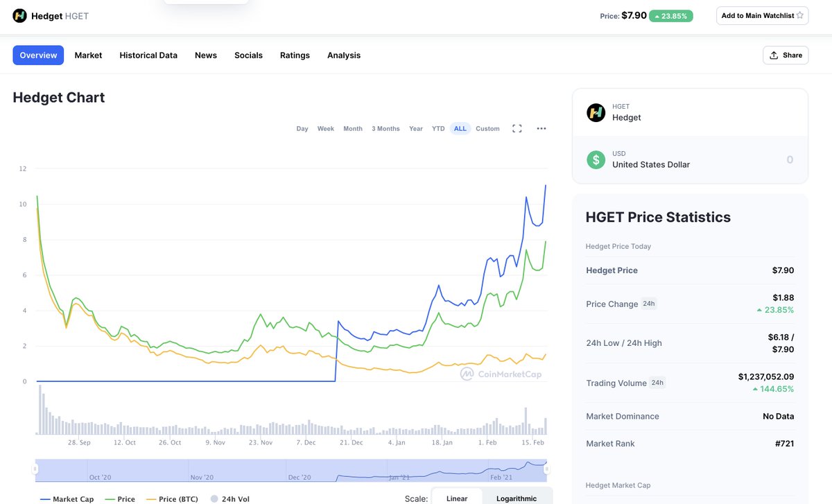Open Custom date range picker
Screen dimensions: 832x504
click(x=487, y=129)
